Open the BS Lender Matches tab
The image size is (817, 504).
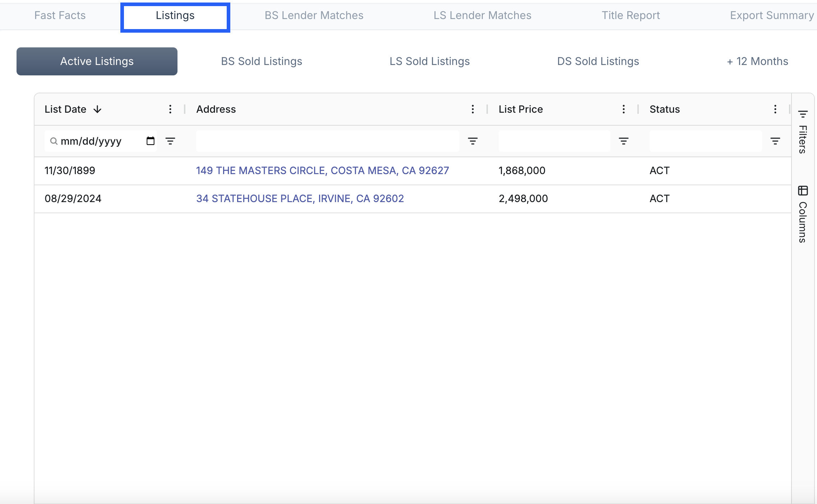(x=314, y=15)
